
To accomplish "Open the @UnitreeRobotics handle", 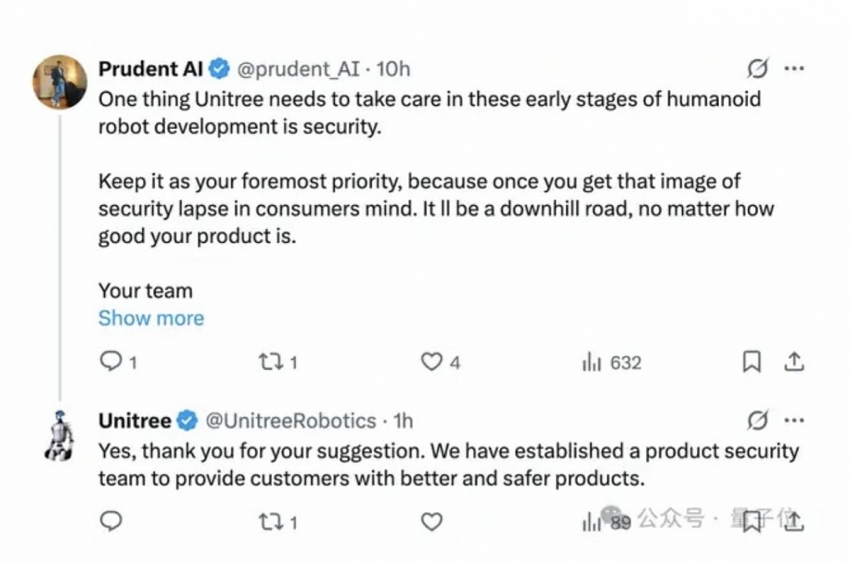I will [x=291, y=420].
